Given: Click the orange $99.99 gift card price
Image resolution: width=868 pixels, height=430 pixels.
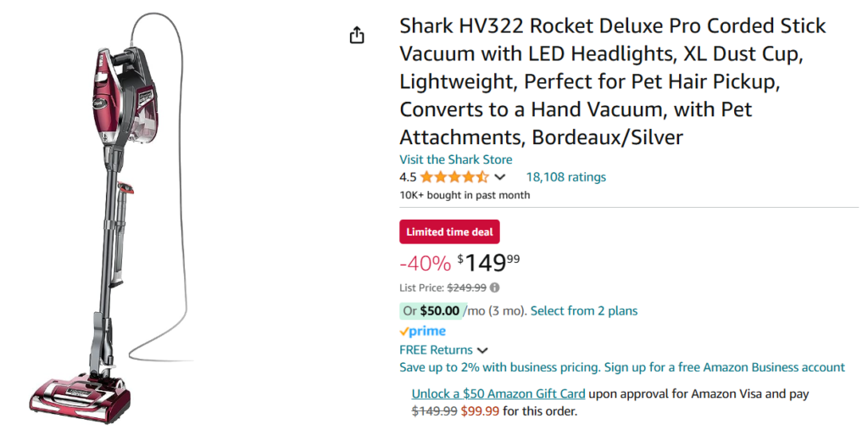Looking at the screenshot, I should [480, 411].
